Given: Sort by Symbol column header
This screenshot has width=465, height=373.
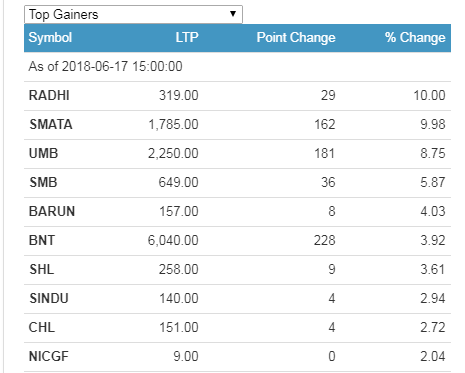Looking at the screenshot, I should click(50, 37).
